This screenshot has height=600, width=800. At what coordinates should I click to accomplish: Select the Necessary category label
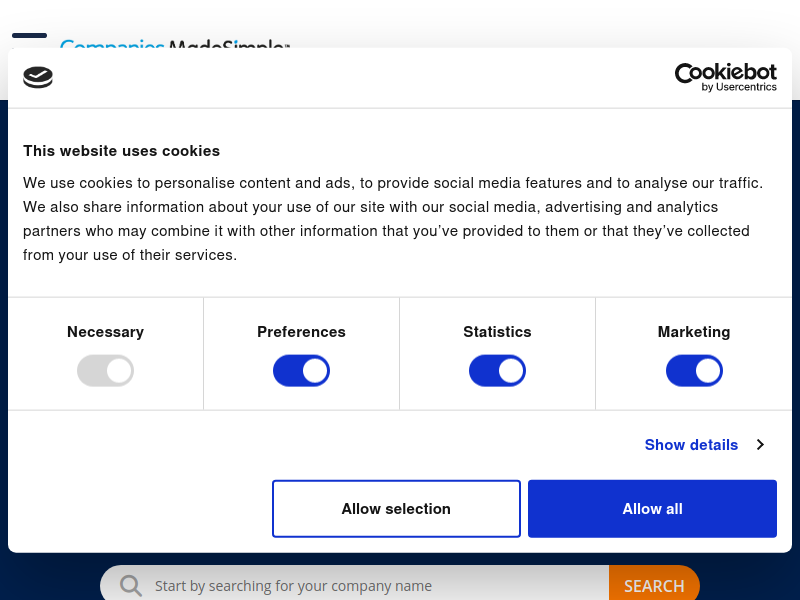(106, 332)
